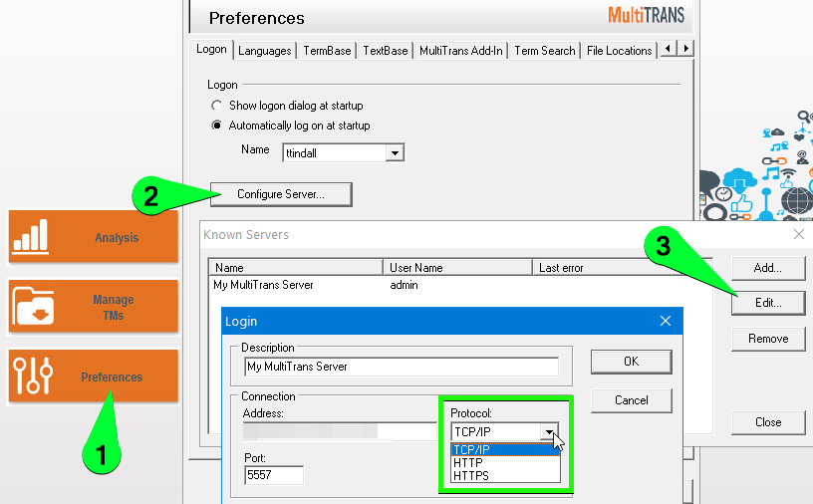Choose HTTP from the protocol list
The image size is (813, 504).
[505, 462]
